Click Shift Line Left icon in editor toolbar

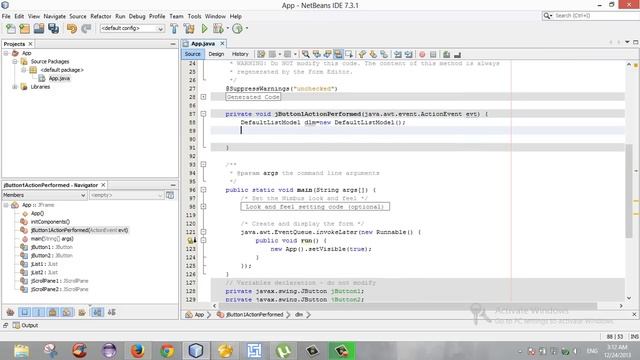[x=398, y=54]
